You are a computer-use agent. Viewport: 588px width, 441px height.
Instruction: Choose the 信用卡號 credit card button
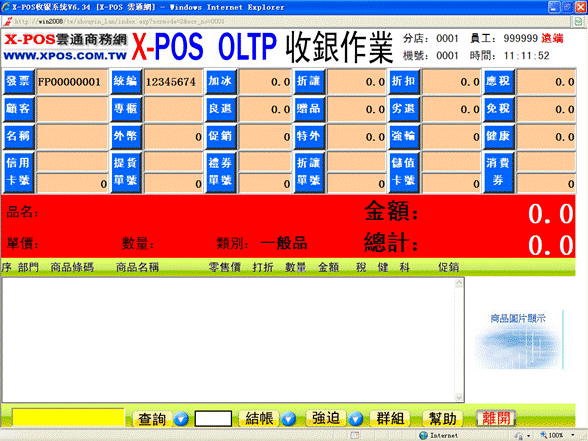point(18,172)
